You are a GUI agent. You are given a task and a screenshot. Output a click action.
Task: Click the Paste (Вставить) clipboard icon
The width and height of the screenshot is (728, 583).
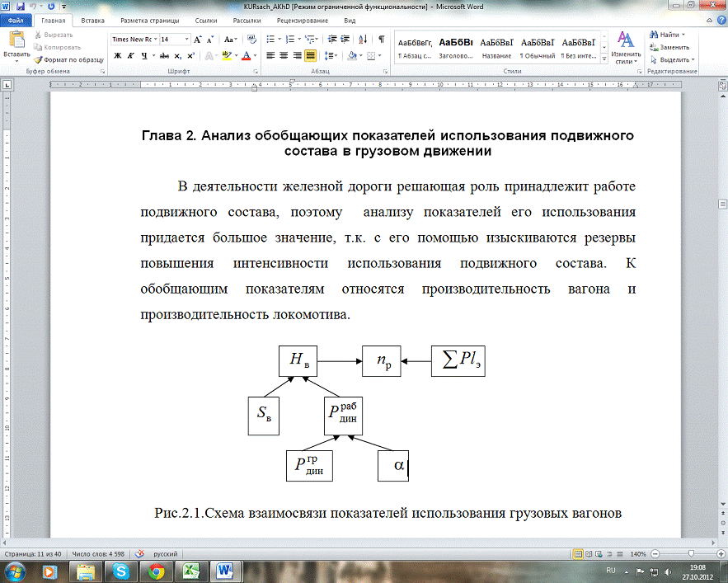click(x=16, y=40)
